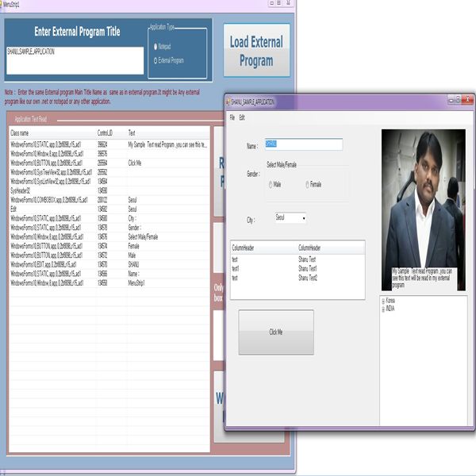
Task: Sort by the Class name column header
Action: [x=52, y=133]
